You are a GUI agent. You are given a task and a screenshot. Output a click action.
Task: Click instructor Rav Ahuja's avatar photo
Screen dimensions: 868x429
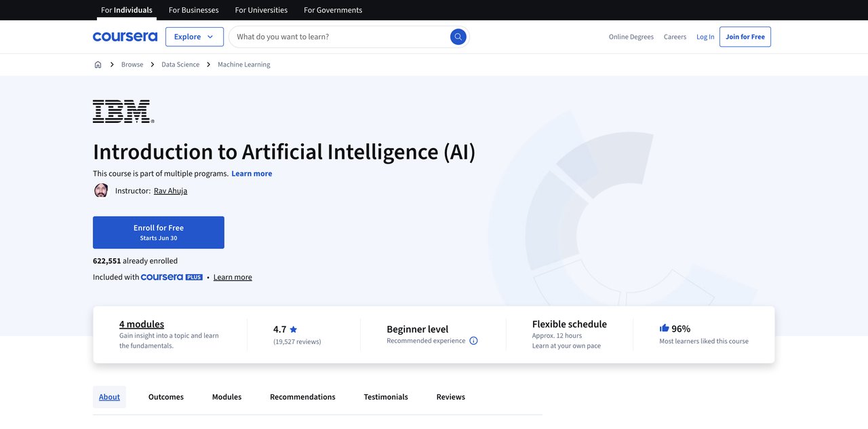tap(101, 191)
